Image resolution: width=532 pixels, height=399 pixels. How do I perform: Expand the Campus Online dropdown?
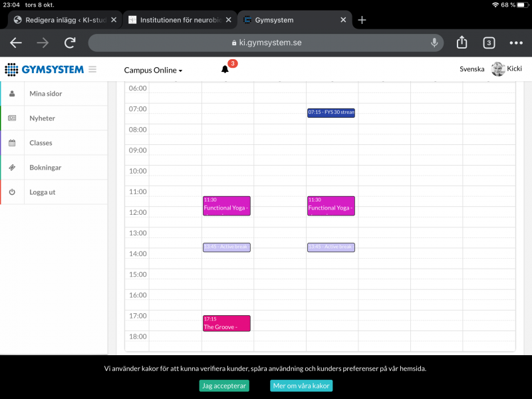tap(153, 70)
